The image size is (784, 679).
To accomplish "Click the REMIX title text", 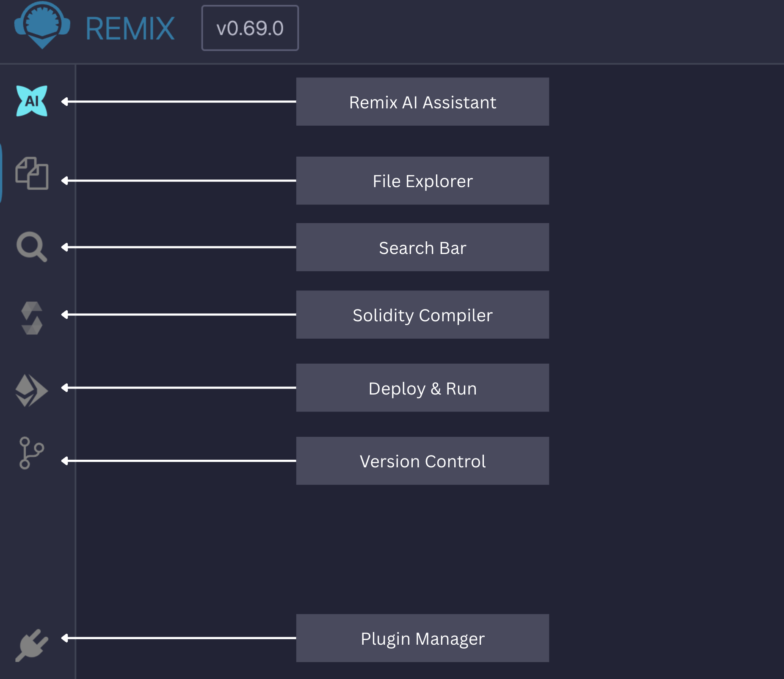I will [130, 29].
